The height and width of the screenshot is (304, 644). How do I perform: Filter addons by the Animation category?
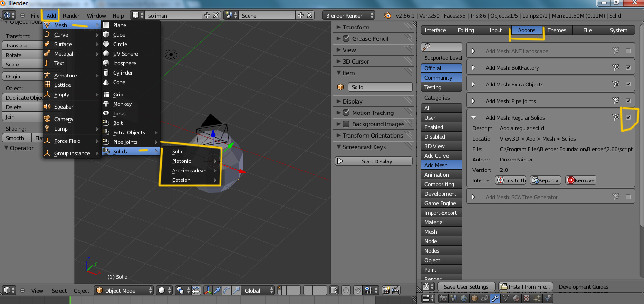(441, 175)
